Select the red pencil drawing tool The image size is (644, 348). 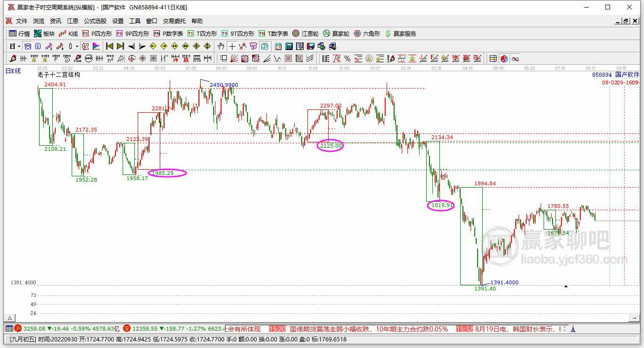13,58
